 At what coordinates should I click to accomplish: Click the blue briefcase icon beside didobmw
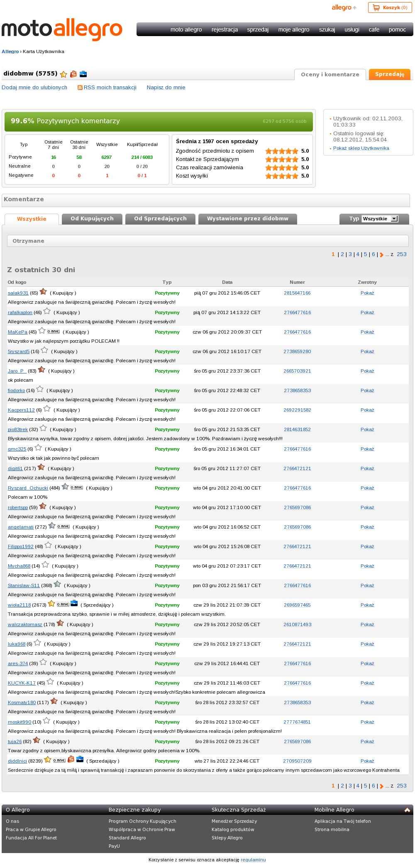coord(83,74)
